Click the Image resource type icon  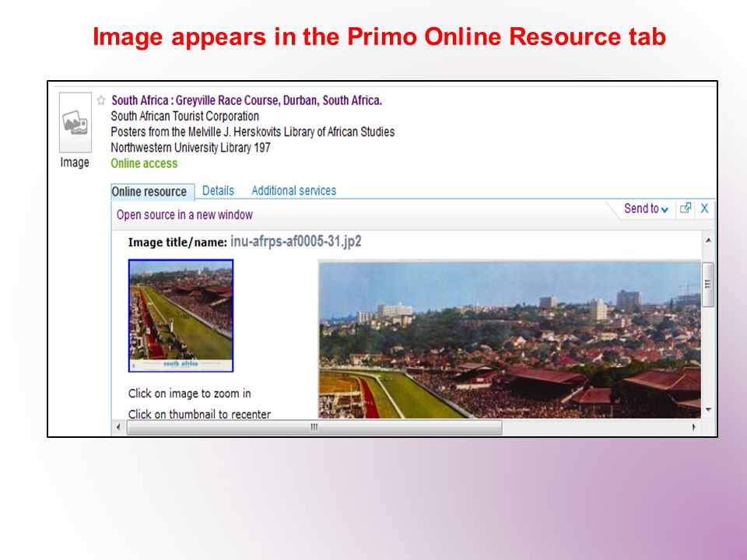(75, 122)
